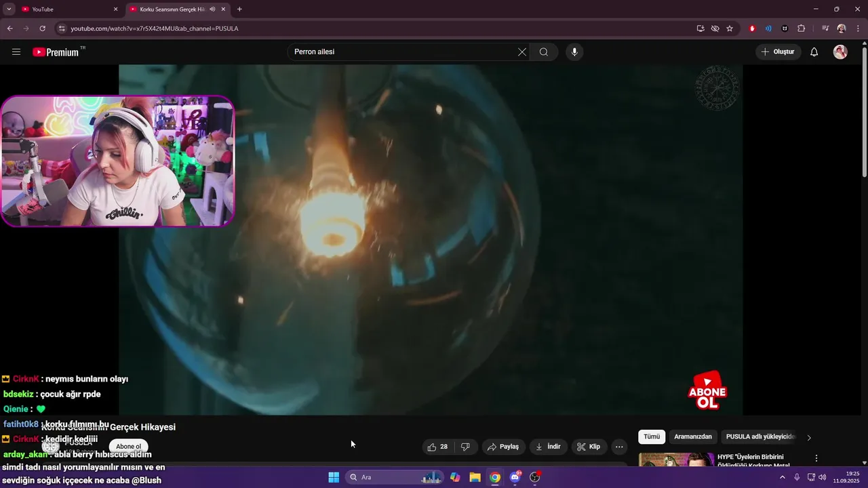Open more actions three-dot menu
This screenshot has width=868, height=488.
point(619,447)
